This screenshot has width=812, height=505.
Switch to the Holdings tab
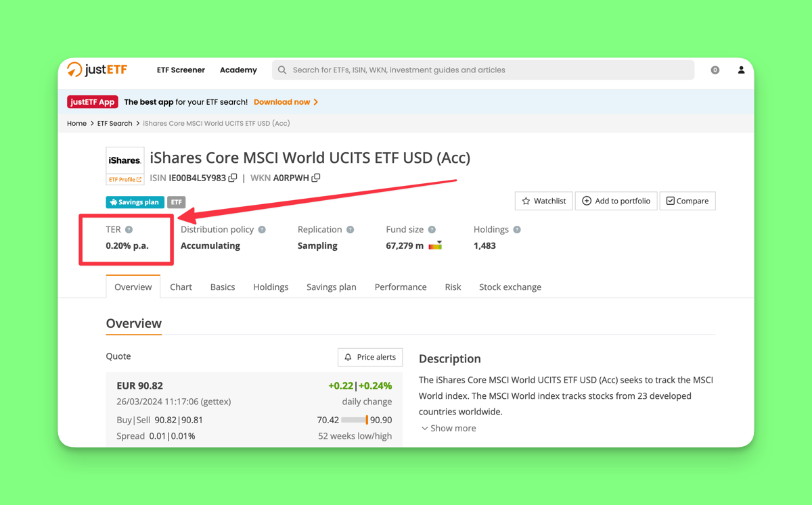pyautogui.click(x=271, y=287)
